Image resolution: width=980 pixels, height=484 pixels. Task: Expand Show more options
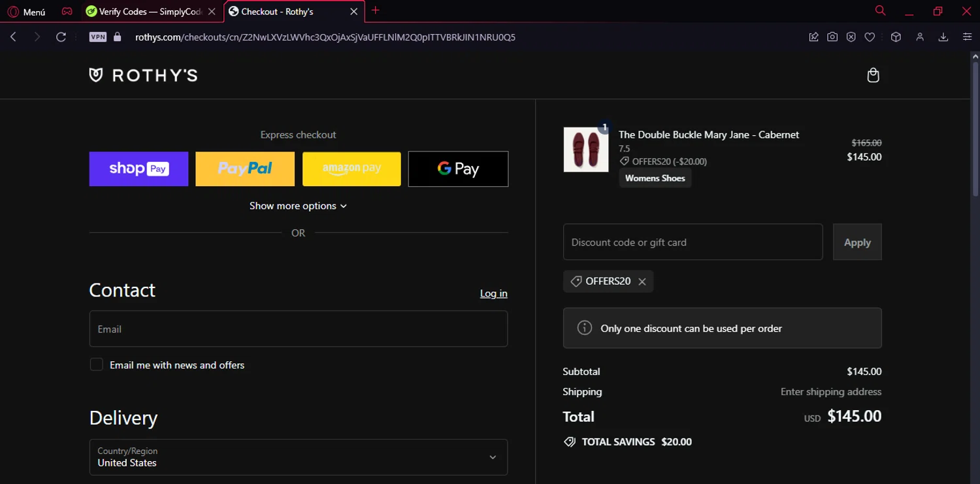click(x=298, y=206)
